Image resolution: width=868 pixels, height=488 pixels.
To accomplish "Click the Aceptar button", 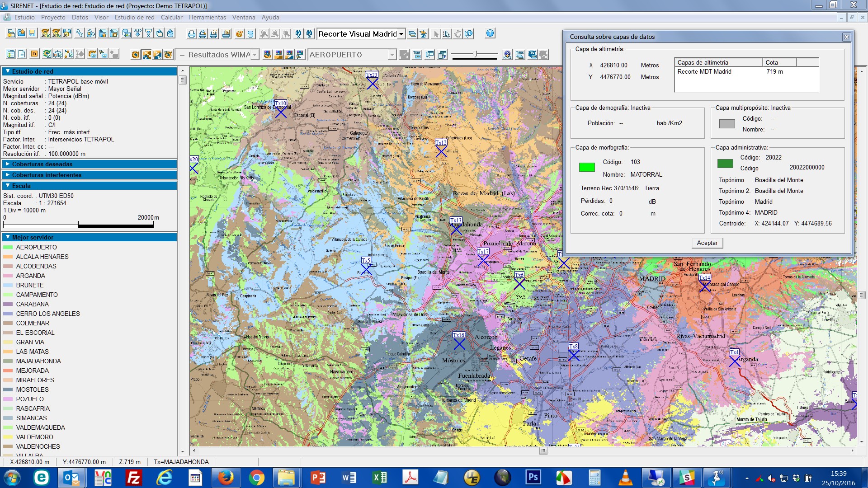I will coord(707,243).
